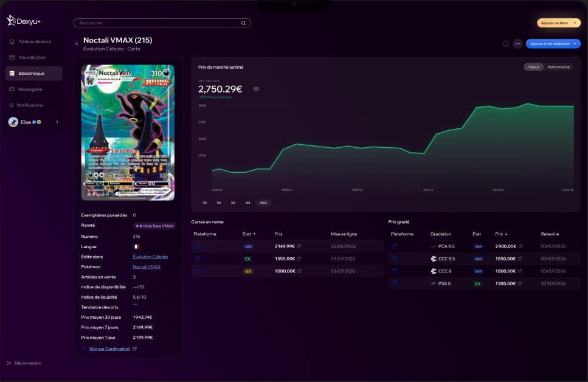Open external link for 1000,00€ listing
This screenshot has height=382, width=588.
tap(299, 271)
